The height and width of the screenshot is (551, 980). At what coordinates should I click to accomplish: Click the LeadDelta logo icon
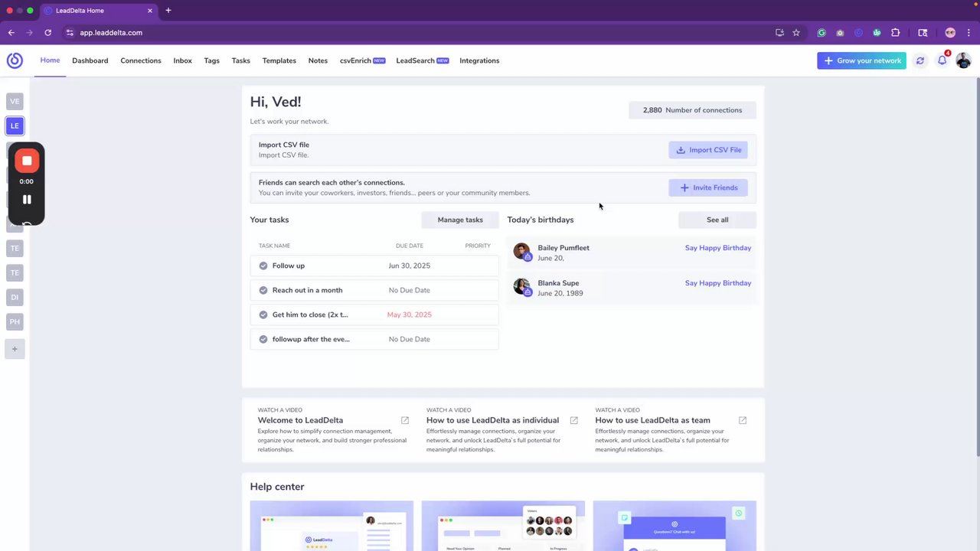point(15,60)
